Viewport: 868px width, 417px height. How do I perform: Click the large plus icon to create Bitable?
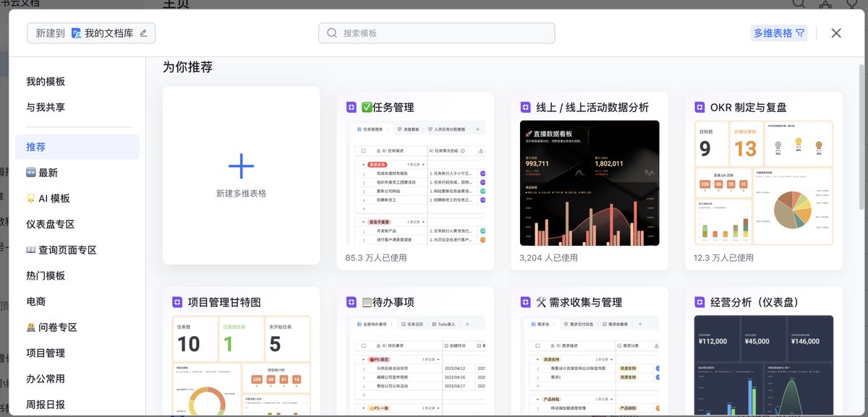241,166
